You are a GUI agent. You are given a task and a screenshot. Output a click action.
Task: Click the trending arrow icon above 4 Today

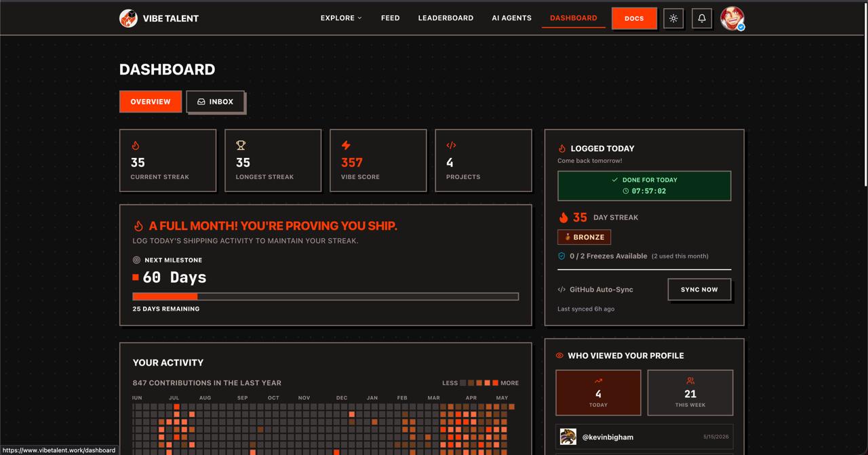(598, 381)
